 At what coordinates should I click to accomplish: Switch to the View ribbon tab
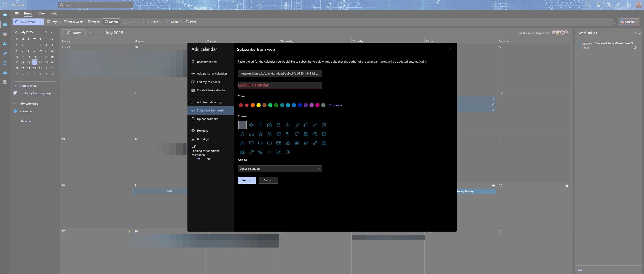coord(41,13)
